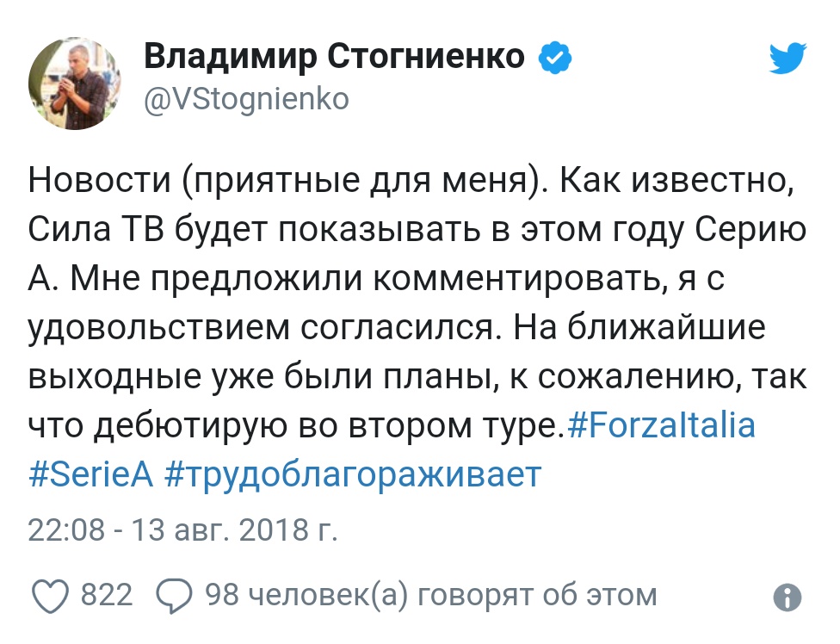Click the word удовольствием in tweet
840x644 pixels.
[x=158, y=328]
